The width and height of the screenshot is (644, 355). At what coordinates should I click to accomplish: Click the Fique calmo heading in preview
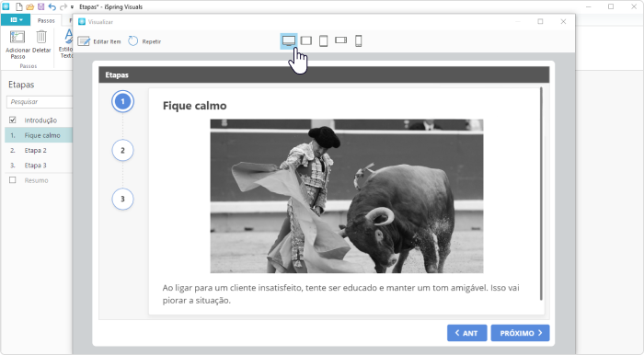tap(195, 106)
